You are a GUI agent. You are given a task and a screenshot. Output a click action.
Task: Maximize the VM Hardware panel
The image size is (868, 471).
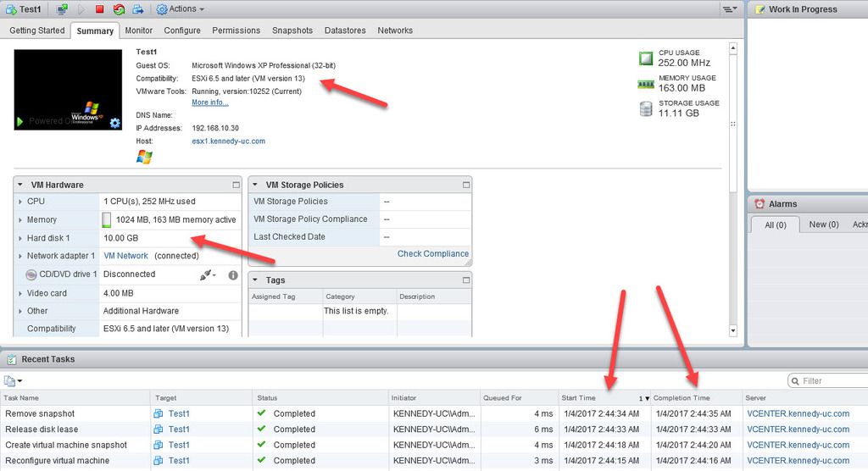[x=236, y=185]
